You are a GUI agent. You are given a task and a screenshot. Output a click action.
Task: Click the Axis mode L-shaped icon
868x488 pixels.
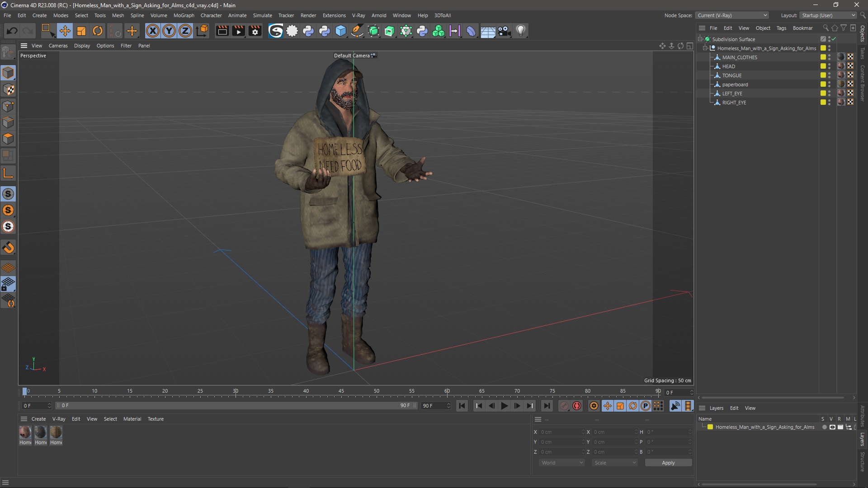[x=8, y=173]
